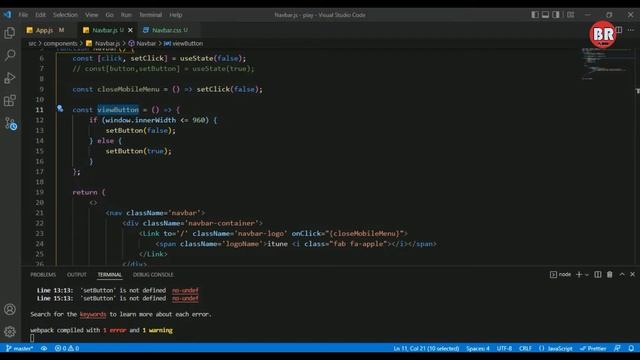Click the src breadcrumb
640x360 pixels.
[32, 43]
